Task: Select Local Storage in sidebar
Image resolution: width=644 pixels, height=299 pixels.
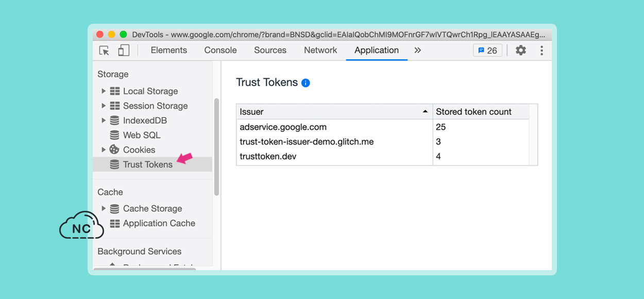Action: coord(150,91)
